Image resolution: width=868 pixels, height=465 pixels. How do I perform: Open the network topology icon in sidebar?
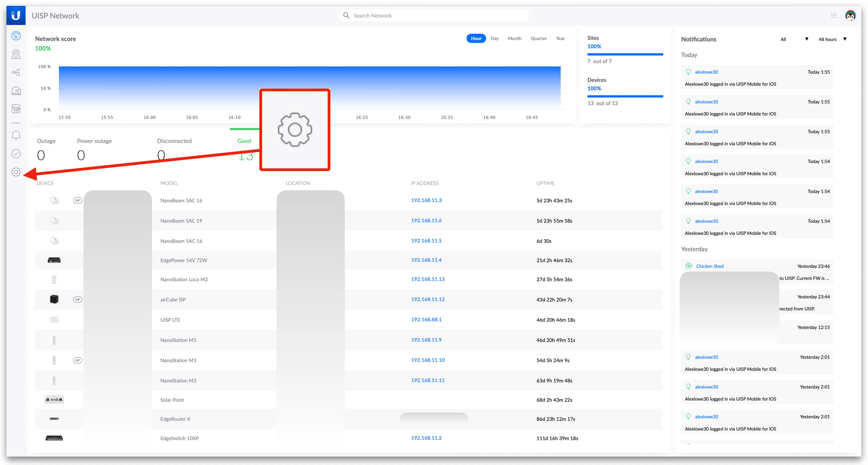(16, 72)
